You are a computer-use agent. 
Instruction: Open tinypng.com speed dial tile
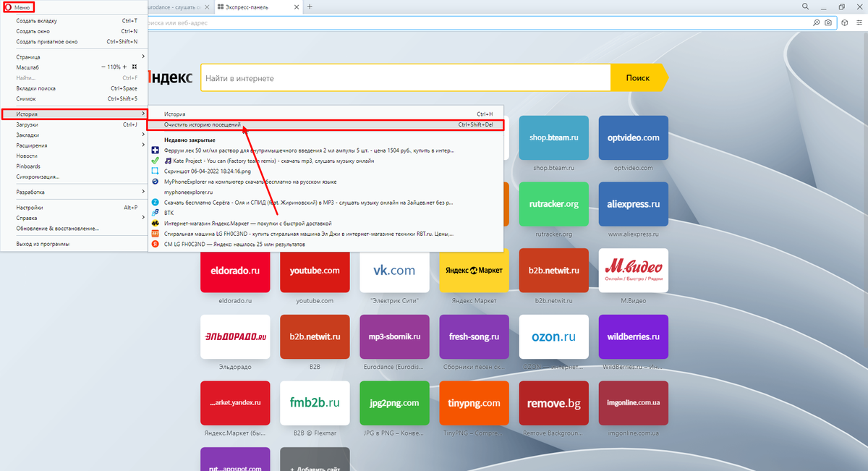[x=474, y=403]
